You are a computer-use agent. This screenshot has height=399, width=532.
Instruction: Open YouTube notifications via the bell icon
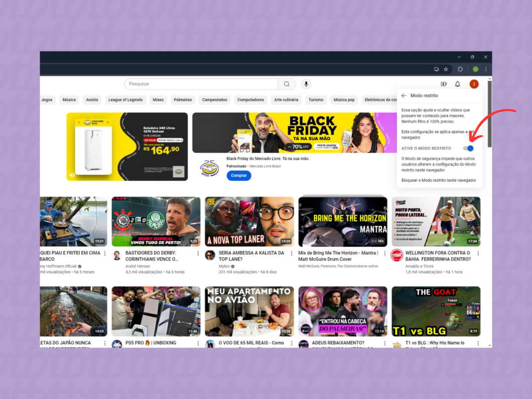(457, 84)
